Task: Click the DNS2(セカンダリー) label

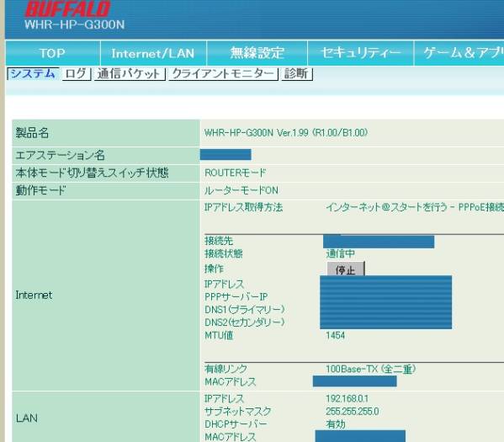Action: coord(244,322)
